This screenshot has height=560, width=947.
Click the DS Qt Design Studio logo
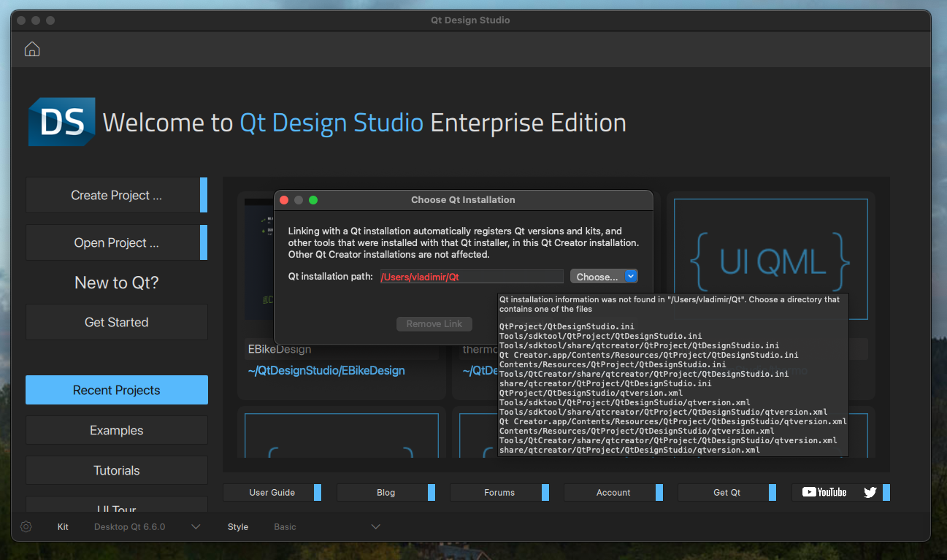click(62, 121)
